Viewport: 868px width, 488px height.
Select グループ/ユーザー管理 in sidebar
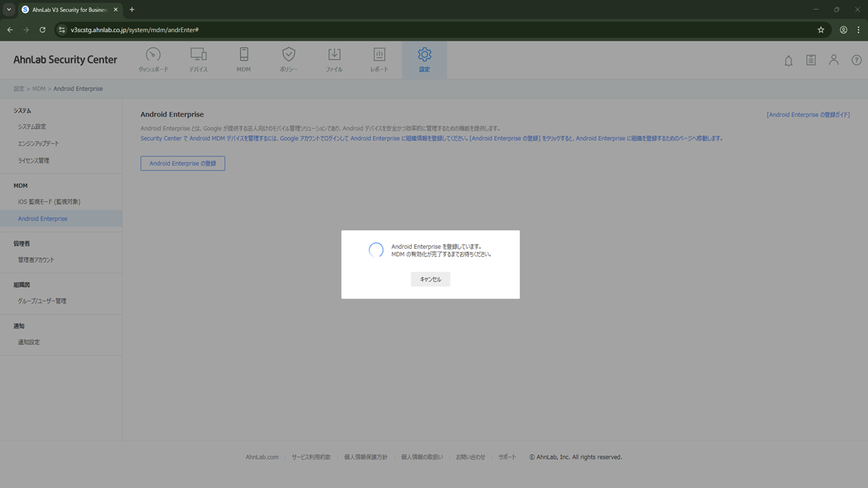click(x=42, y=301)
